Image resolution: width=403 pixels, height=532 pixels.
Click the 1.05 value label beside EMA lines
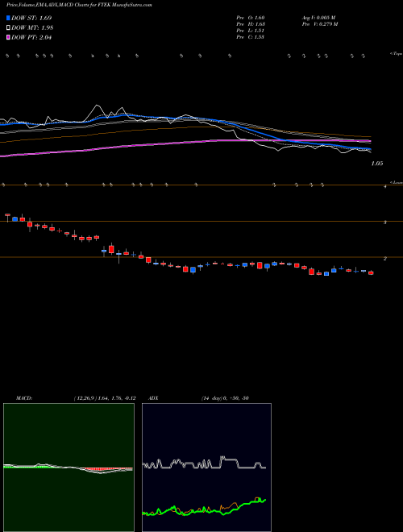point(377,164)
